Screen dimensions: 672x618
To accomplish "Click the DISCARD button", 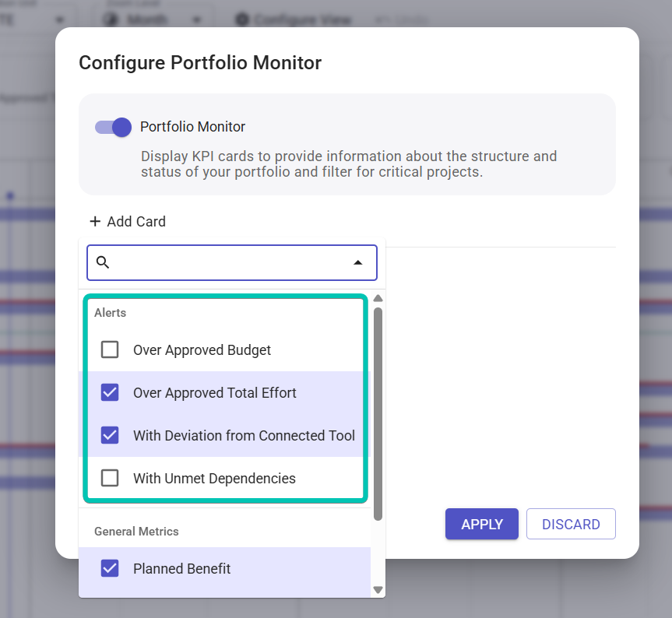I will click(x=571, y=524).
